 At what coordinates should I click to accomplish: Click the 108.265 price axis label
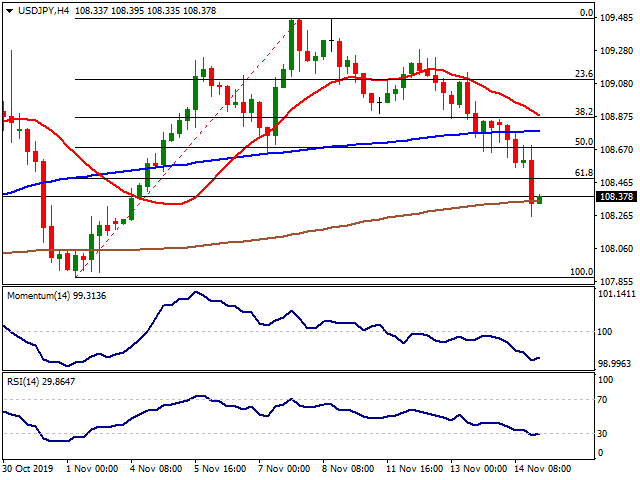pos(616,216)
